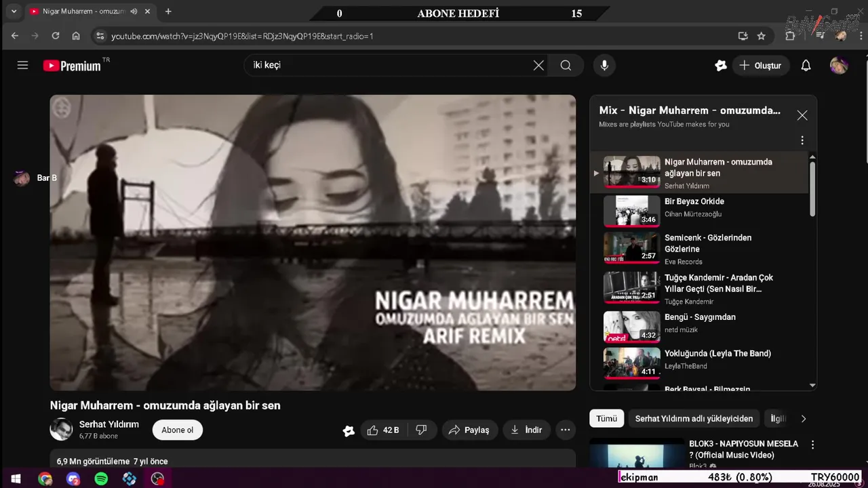Open Chrome from the taskbar

pyautogui.click(x=45, y=479)
